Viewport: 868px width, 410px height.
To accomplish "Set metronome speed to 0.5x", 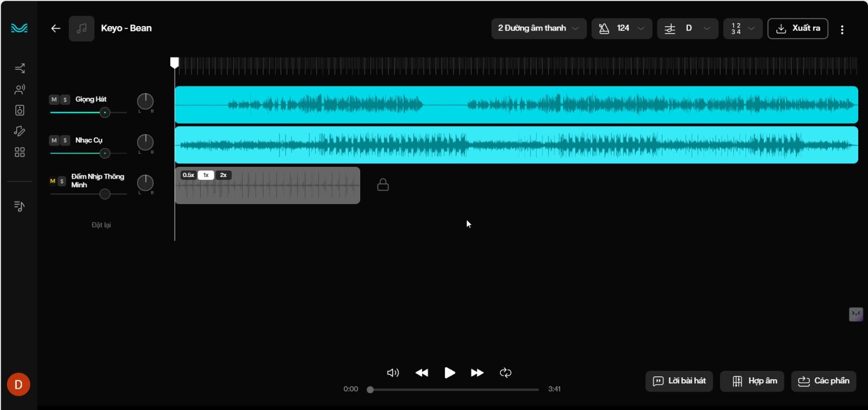I will [188, 175].
